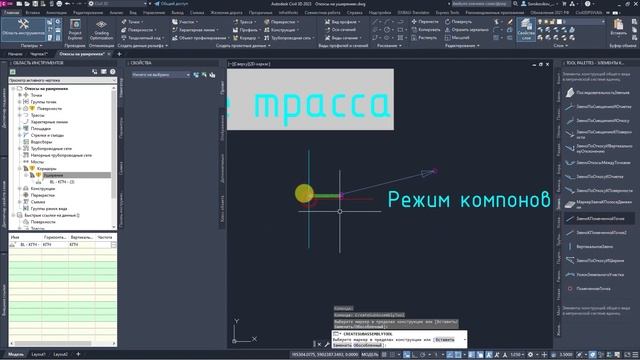Select ПомеченнаяТочка subassembly in tool palette

(588, 289)
